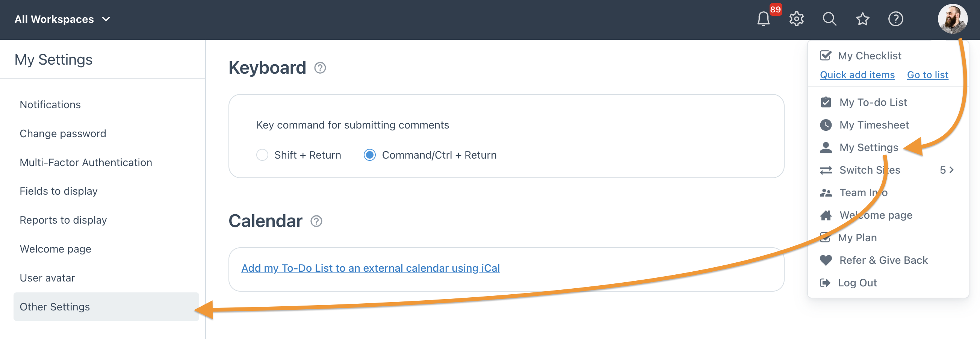This screenshot has width=980, height=339.
Task: Click the Go to list link
Action: click(927, 75)
